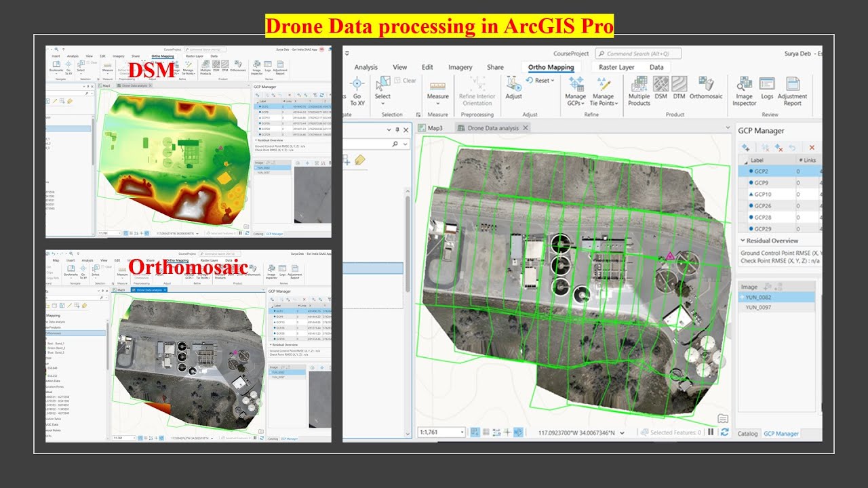The width and height of the screenshot is (868, 488).
Task: Click the DSM product icon in the large window
Action: [660, 88]
